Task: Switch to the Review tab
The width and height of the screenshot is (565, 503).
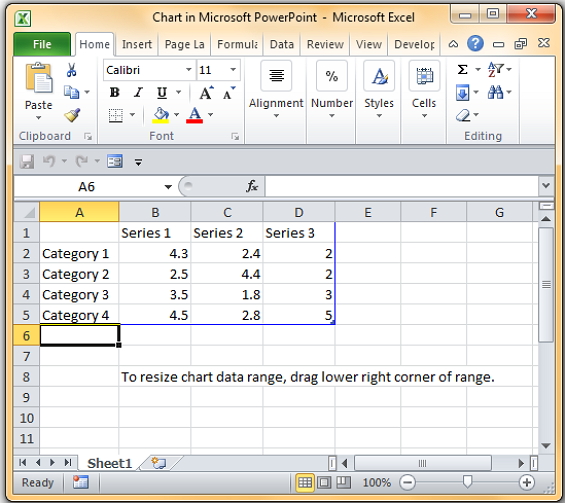Action: (x=325, y=44)
